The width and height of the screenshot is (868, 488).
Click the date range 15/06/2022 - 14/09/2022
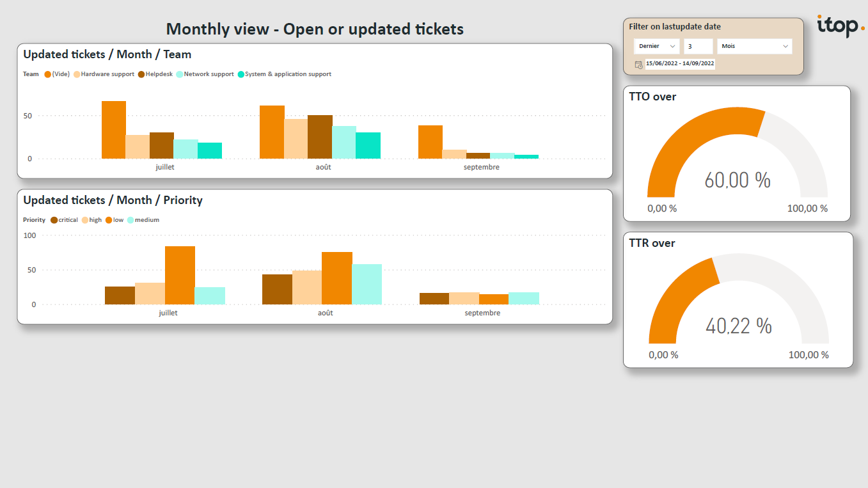coord(680,63)
